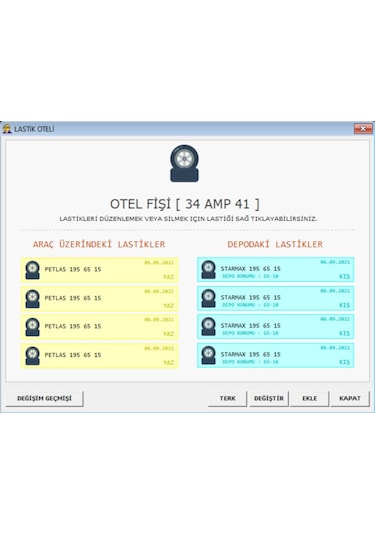Screen dimensions: 375x535
Task: Click the date on the first STARMAX row
Action: tap(335, 262)
